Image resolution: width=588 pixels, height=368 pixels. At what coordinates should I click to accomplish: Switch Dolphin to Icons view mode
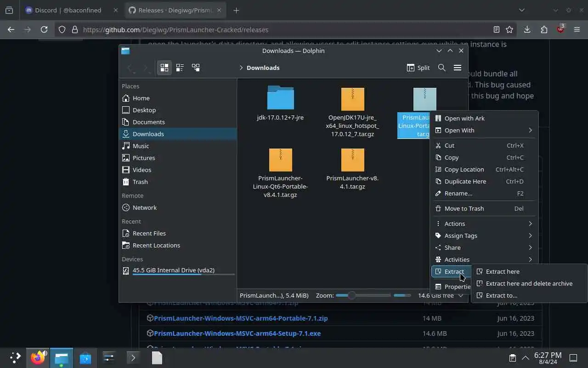tap(164, 68)
